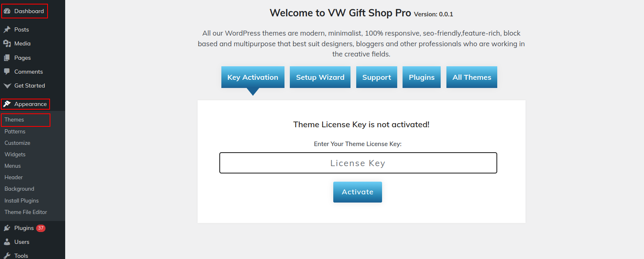Image resolution: width=644 pixels, height=259 pixels.
Task: Open the Key Activation tab
Action: tap(253, 77)
